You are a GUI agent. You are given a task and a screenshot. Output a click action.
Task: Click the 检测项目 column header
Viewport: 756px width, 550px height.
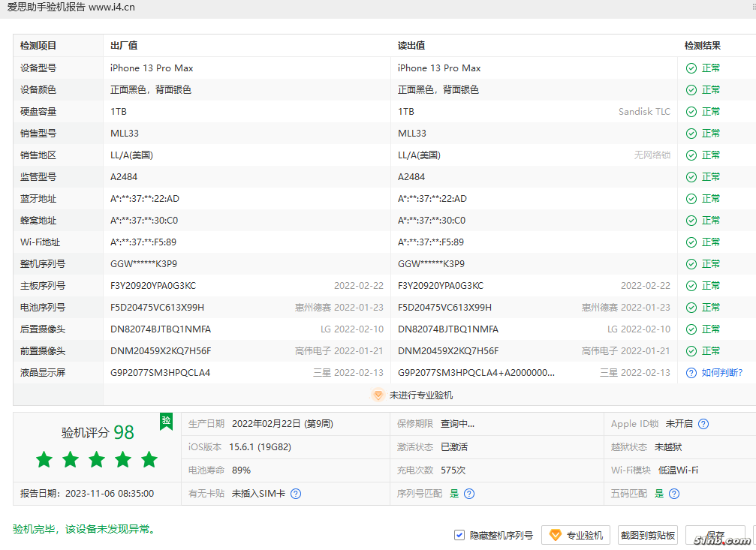(x=38, y=46)
